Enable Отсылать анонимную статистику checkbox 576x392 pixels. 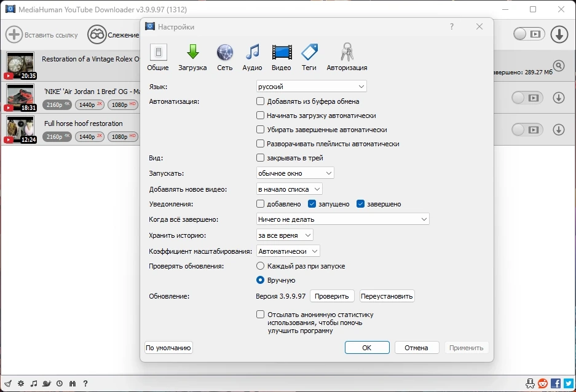pos(260,314)
